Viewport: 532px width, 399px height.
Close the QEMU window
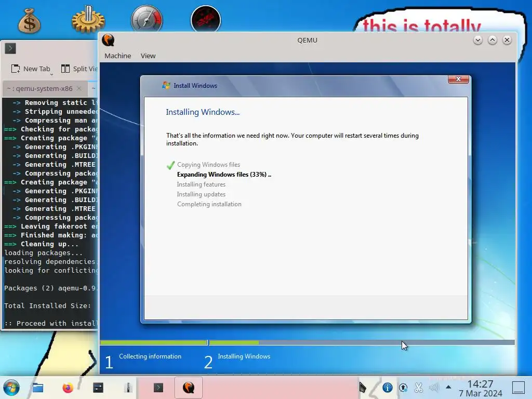tap(507, 41)
